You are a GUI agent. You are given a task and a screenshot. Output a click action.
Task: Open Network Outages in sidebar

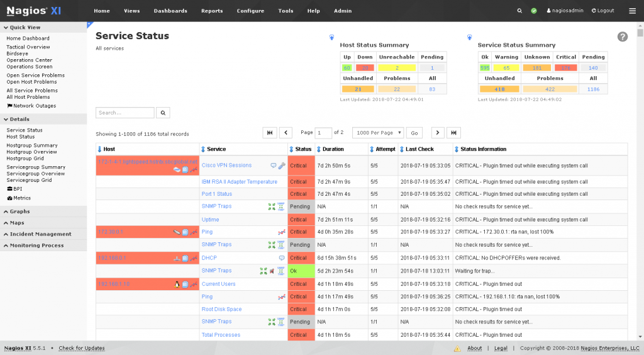coord(31,106)
